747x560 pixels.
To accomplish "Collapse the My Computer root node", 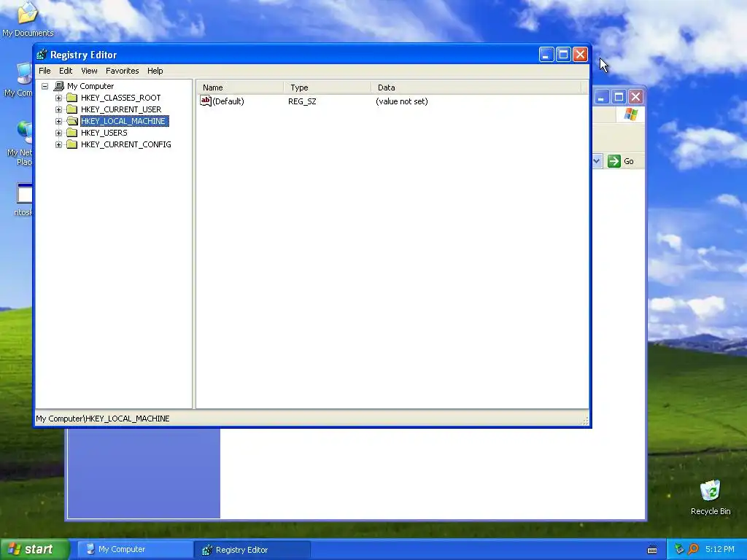I will tap(44, 86).
